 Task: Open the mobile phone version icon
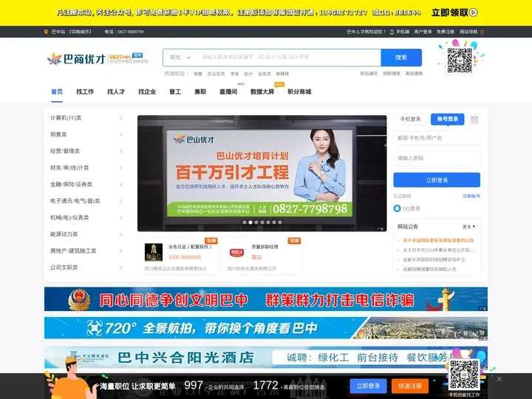tap(392, 32)
